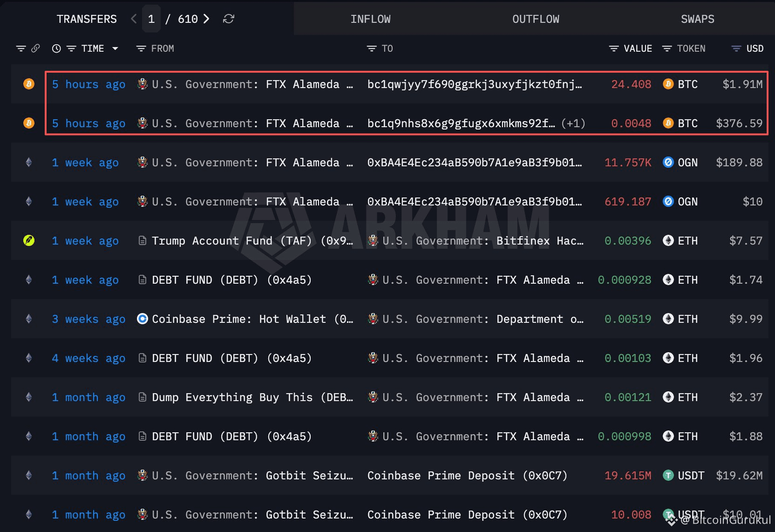Click the value 0.0048

631,123
